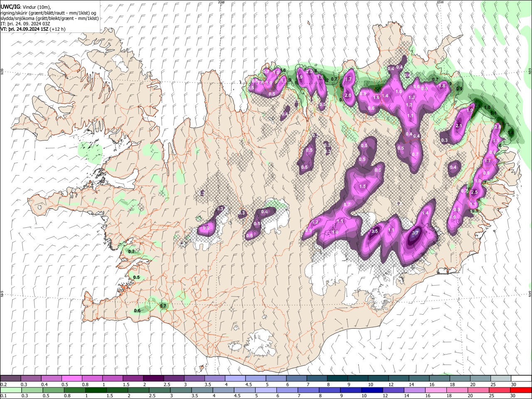Select darkest green swatch between 1 and 1.5

96,390
